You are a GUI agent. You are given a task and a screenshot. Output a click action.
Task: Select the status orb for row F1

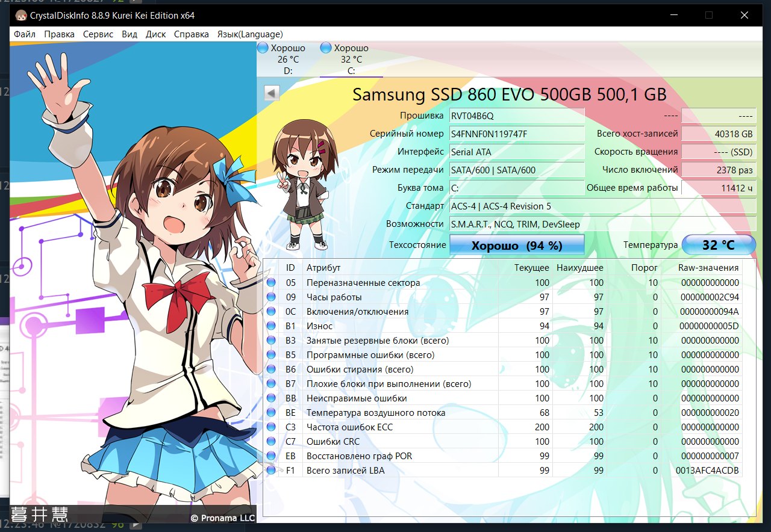coord(271,471)
